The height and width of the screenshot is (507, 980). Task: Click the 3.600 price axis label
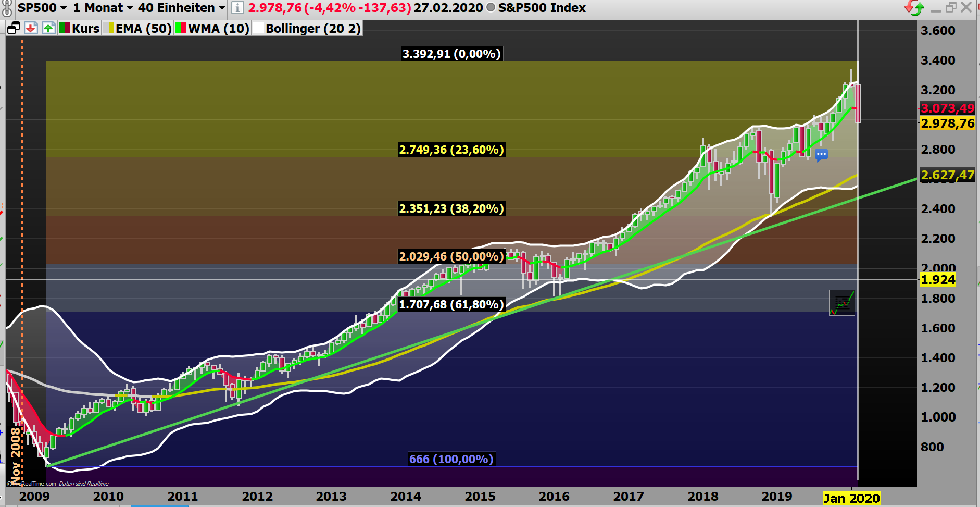pyautogui.click(x=938, y=30)
